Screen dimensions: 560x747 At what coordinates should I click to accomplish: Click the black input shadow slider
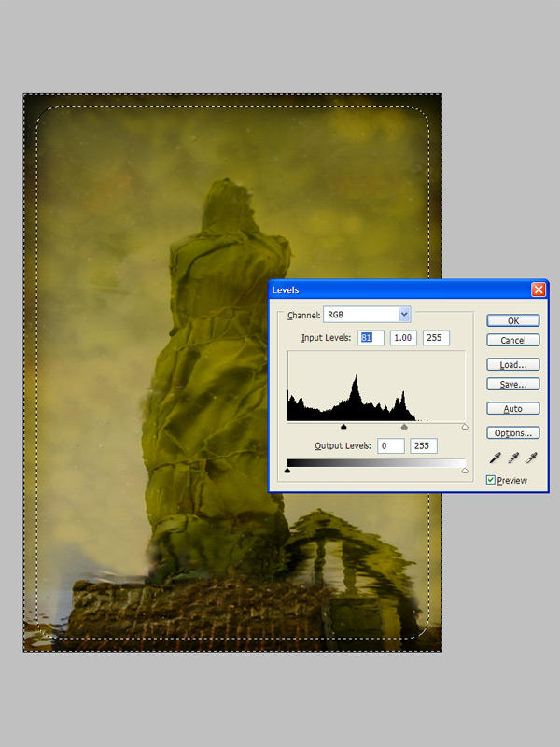click(343, 427)
